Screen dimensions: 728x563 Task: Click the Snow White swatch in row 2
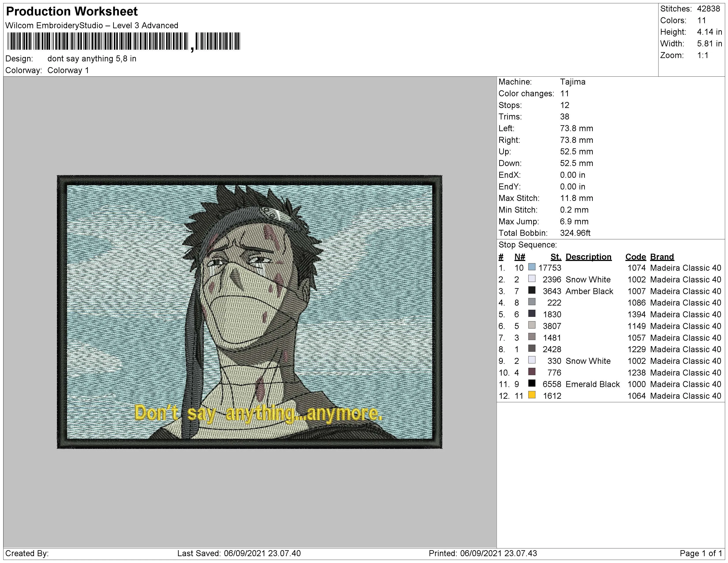click(x=532, y=278)
